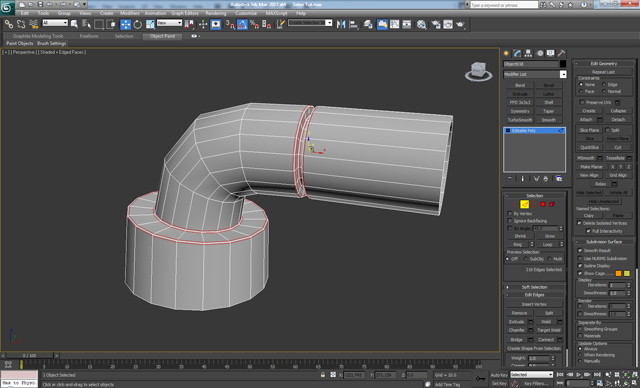Click the Loop selection button
The image size is (640, 388).
(547, 244)
